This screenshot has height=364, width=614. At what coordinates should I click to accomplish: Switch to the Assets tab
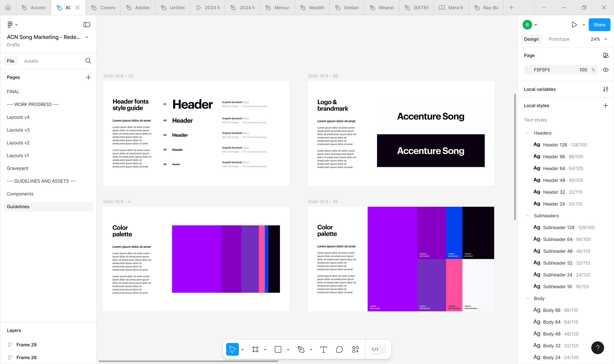[x=31, y=61]
